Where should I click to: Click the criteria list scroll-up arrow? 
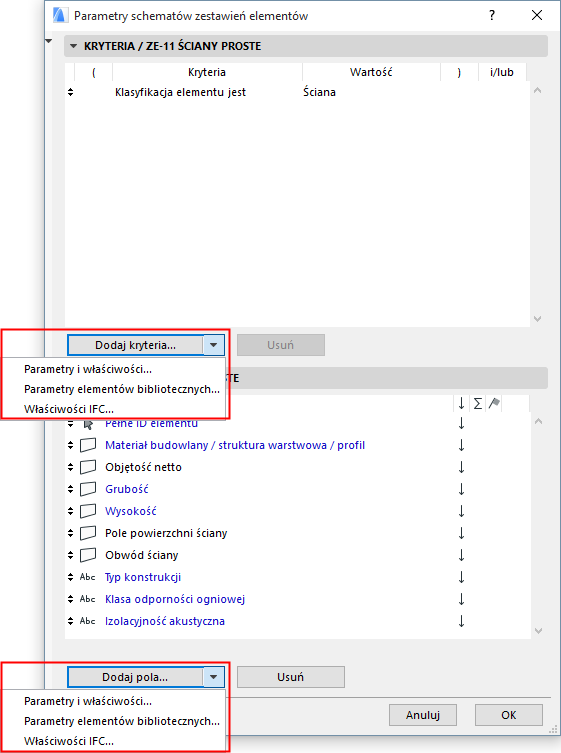point(538,90)
